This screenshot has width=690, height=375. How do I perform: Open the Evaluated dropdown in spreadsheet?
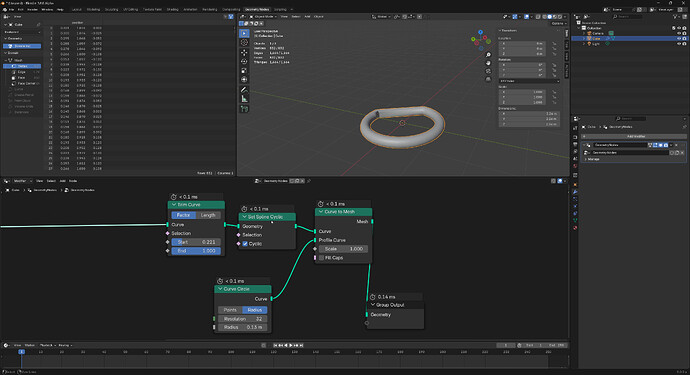coord(22,32)
